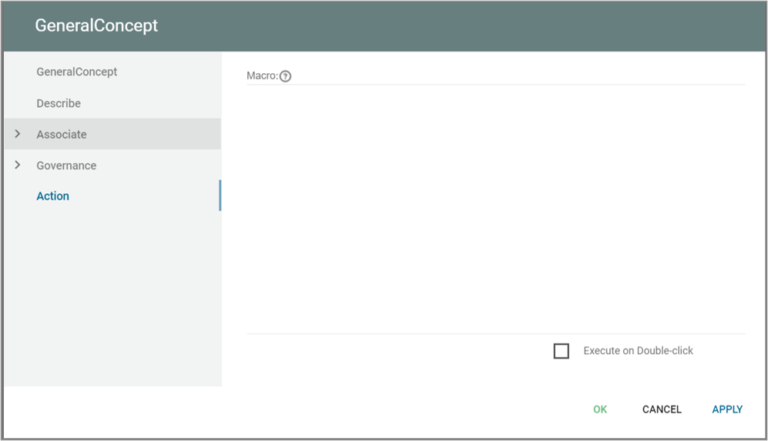This screenshot has width=768, height=441.
Task: Open the GeneralConcept sidebar page
Action: point(77,72)
